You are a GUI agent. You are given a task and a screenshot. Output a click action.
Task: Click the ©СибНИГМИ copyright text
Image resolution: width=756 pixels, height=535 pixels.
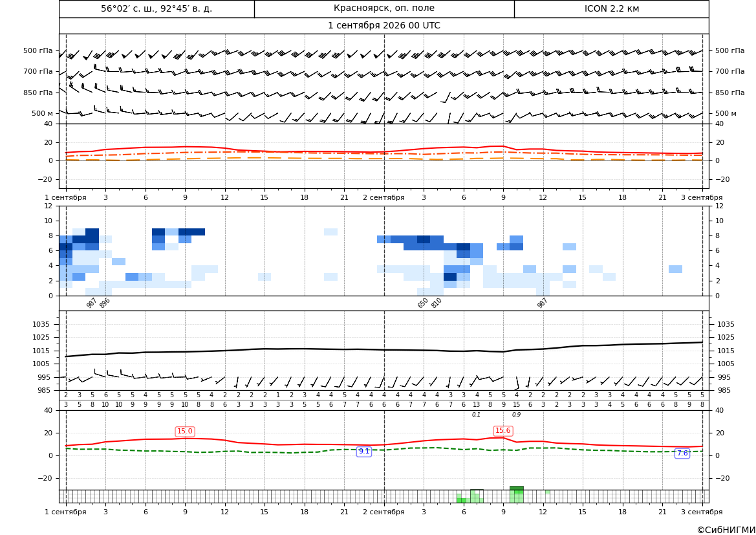point(726,530)
